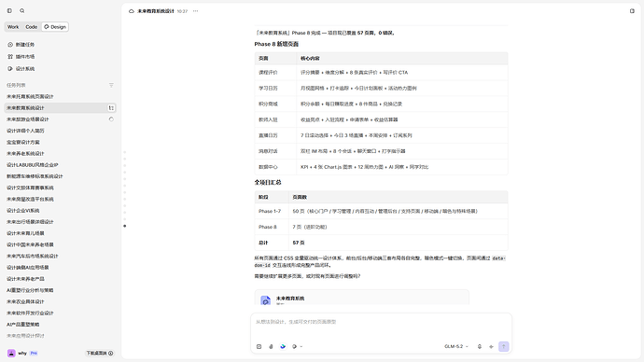Click the microphone voice input icon
The image size is (644, 362).
point(480,346)
